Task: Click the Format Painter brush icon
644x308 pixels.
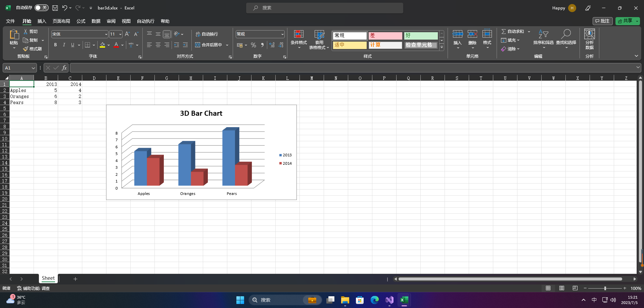Action: pos(26,49)
